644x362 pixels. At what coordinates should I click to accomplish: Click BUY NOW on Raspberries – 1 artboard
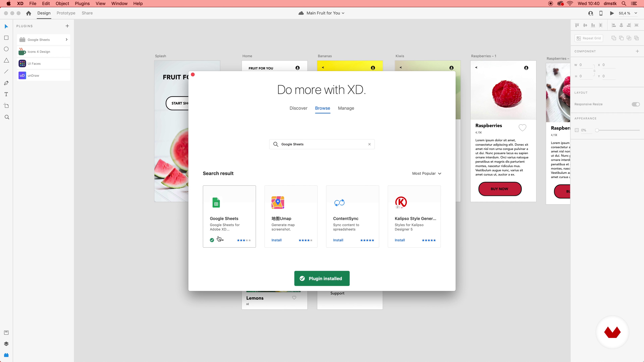click(500, 189)
